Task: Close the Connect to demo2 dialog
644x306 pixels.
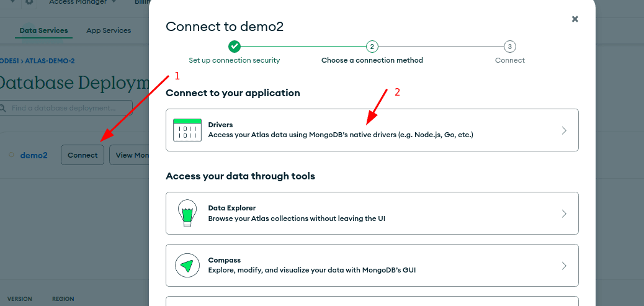Action: [575, 19]
